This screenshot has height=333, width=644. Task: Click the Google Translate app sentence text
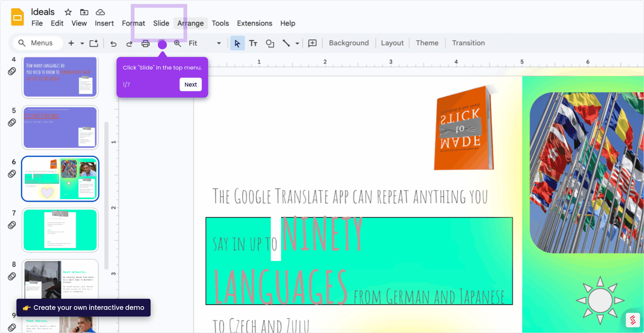[350, 196]
